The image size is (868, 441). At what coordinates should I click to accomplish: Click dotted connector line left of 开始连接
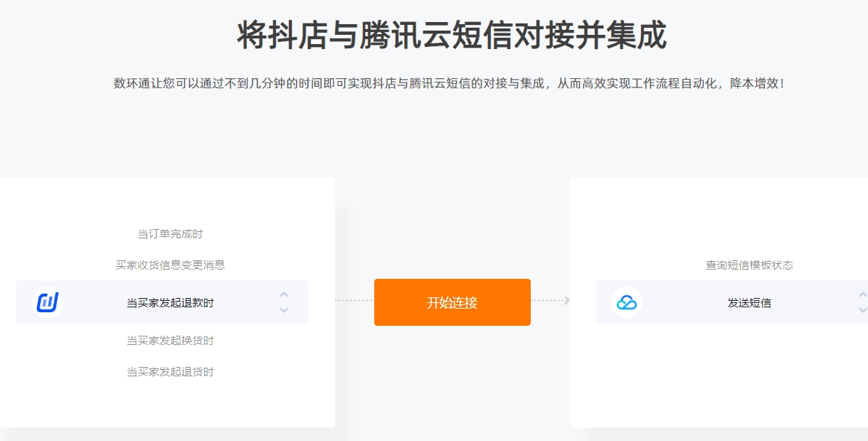click(354, 301)
